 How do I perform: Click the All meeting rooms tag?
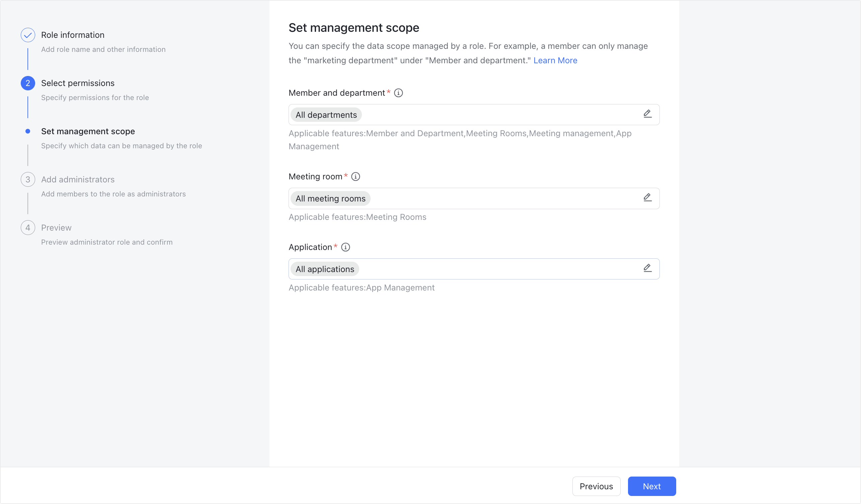click(x=330, y=198)
